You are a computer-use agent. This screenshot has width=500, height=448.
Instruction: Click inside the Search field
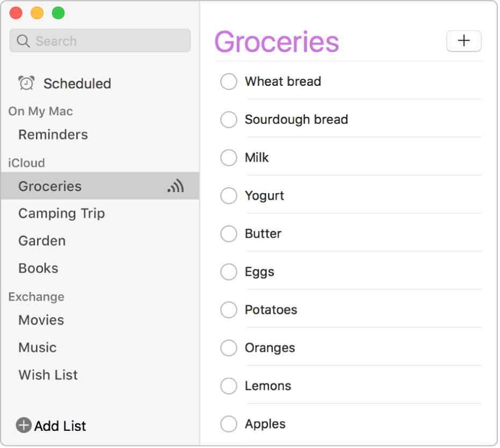pos(99,40)
